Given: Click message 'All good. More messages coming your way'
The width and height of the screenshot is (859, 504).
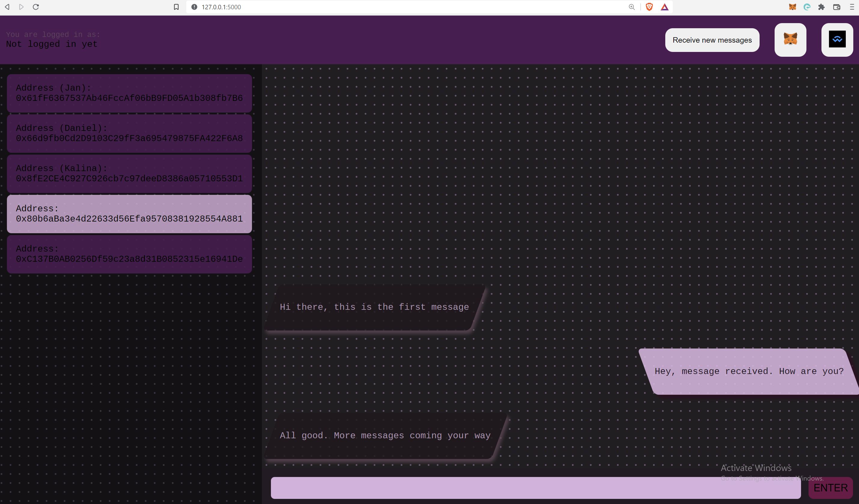Looking at the screenshot, I should click(x=386, y=436).
